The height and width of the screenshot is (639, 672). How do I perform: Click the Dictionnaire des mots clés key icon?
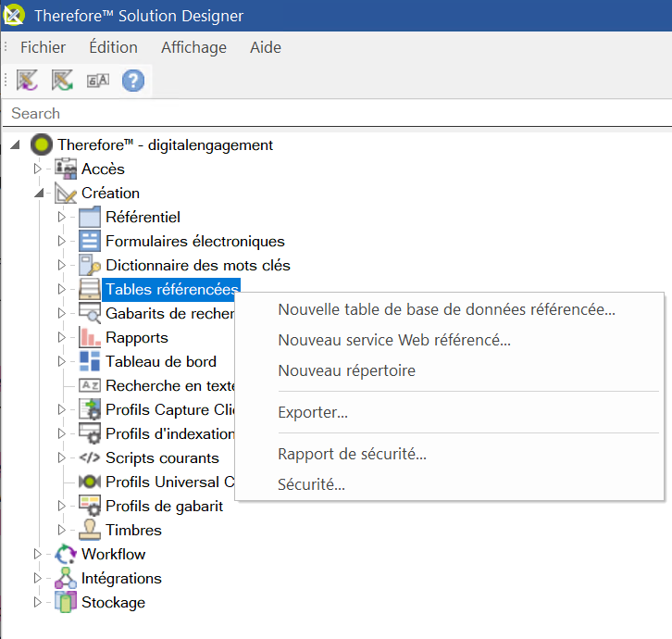[90, 265]
